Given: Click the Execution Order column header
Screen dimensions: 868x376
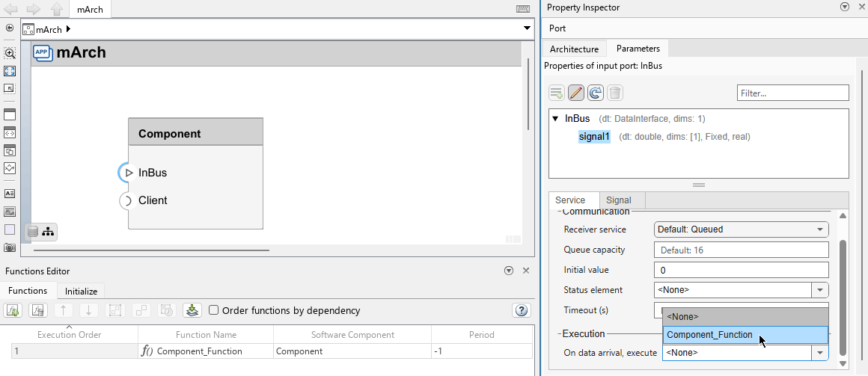Looking at the screenshot, I should point(69,335).
